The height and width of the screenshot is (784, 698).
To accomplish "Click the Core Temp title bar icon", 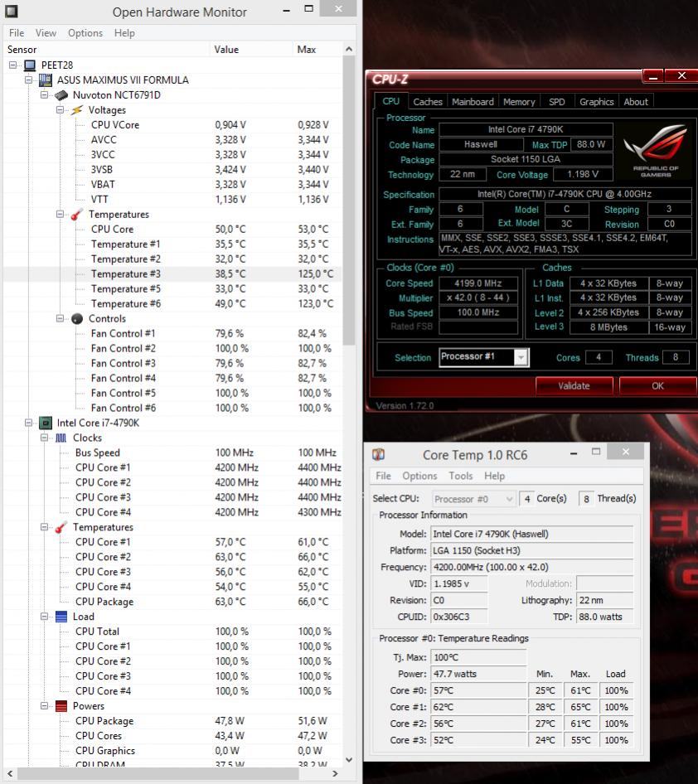I will 379,454.
